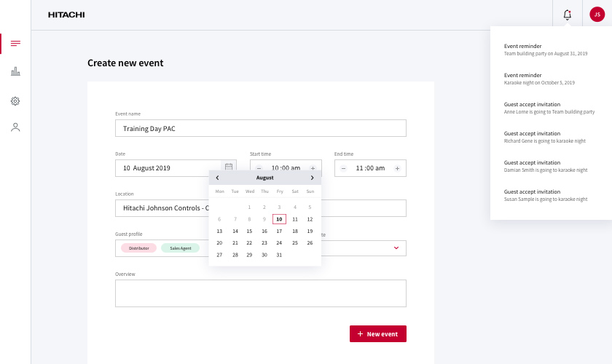Click the Hitachi logo
The width and height of the screenshot is (612, 364).
[x=66, y=15]
